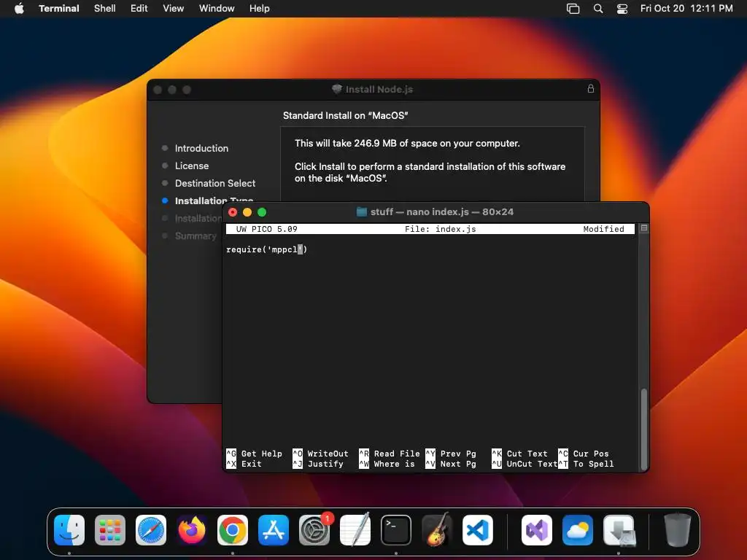Open the Apple menu
This screenshot has height=560, width=747.
tap(19, 8)
